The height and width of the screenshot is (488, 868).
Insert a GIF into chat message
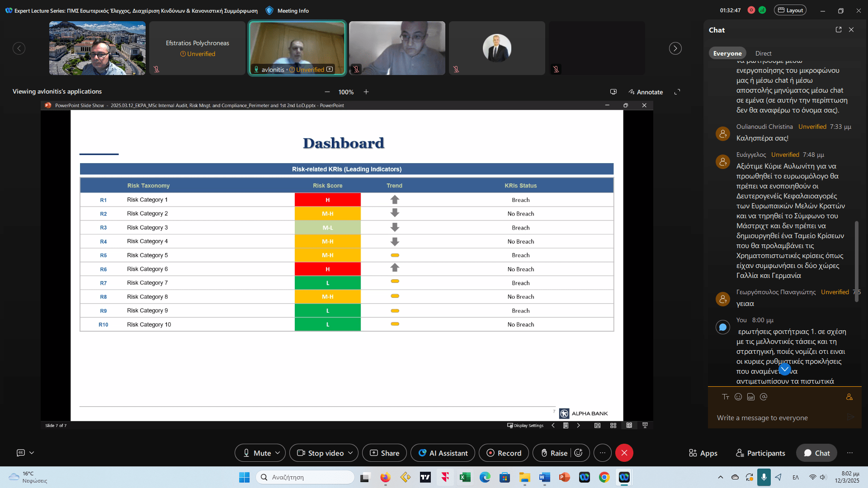coord(751,397)
